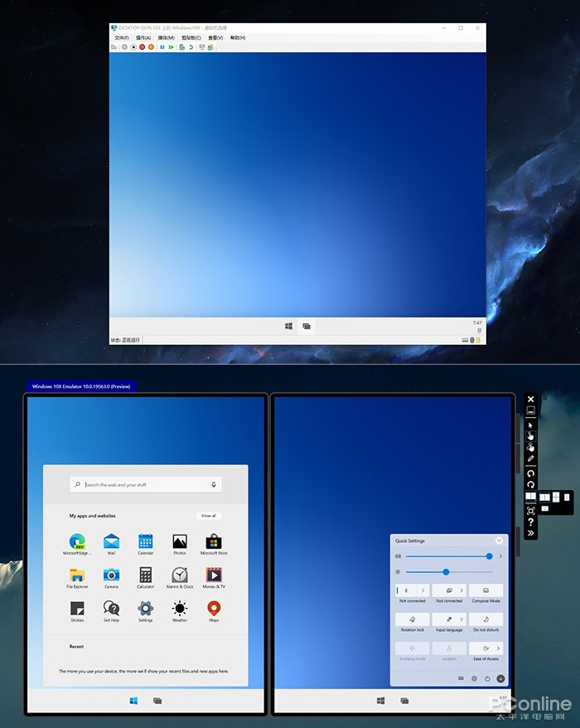Open Task View on left emulator screen
Viewport: 580px width, 728px height.
click(x=157, y=701)
